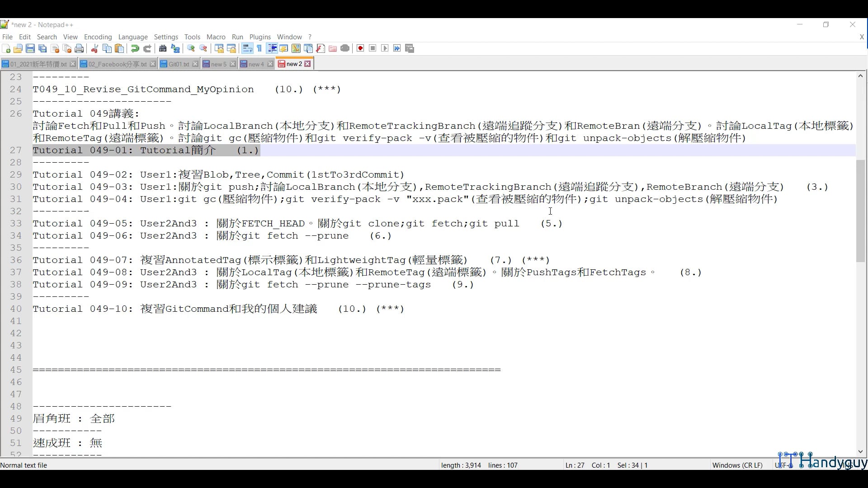Click the Print icon
Viewport: 868px width, 488px height.
tap(79, 48)
